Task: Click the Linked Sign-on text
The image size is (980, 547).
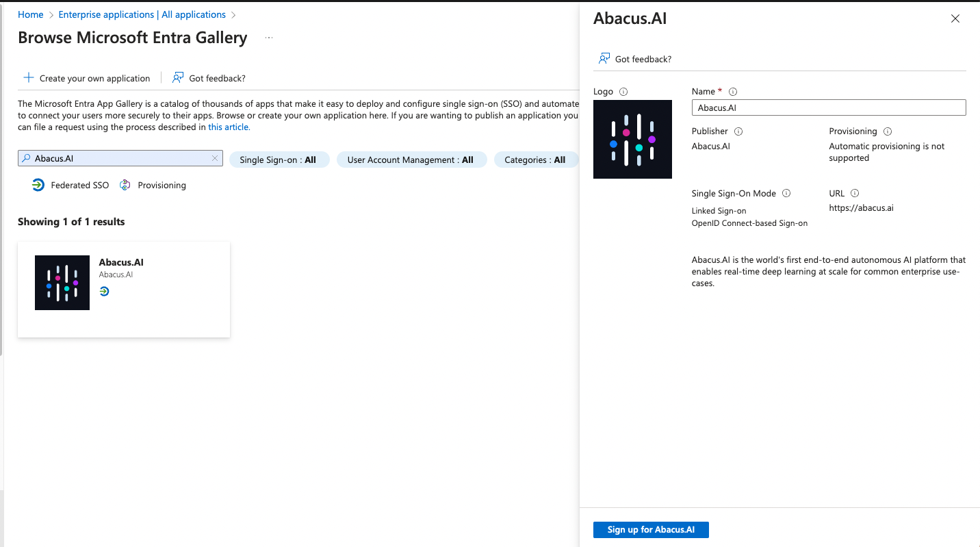Action: click(719, 211)
